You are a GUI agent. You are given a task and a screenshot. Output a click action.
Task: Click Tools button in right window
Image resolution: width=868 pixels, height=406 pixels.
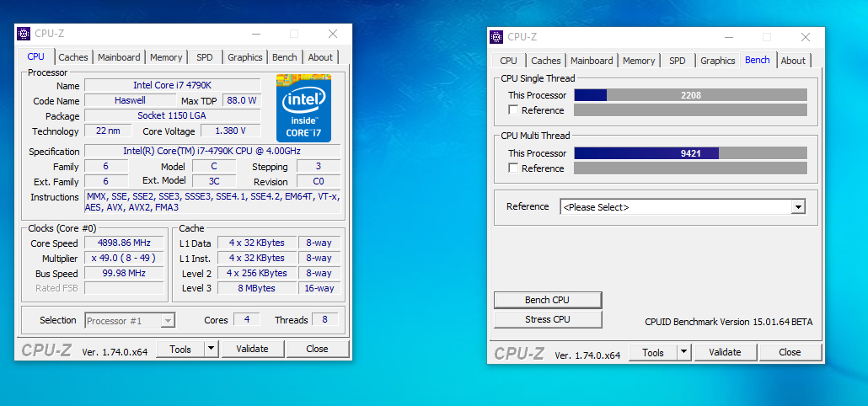pyautogui.click(x=653, y=352)
